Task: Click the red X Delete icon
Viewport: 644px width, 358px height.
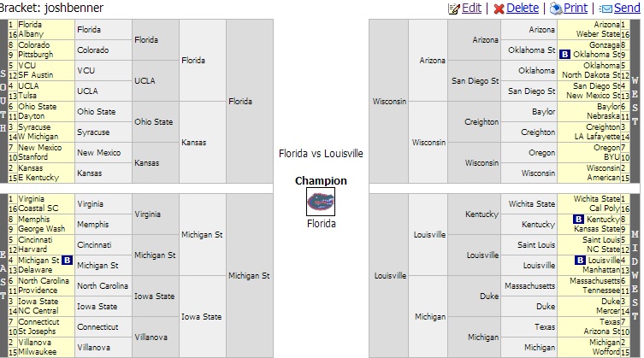Action: pos(499,8)
